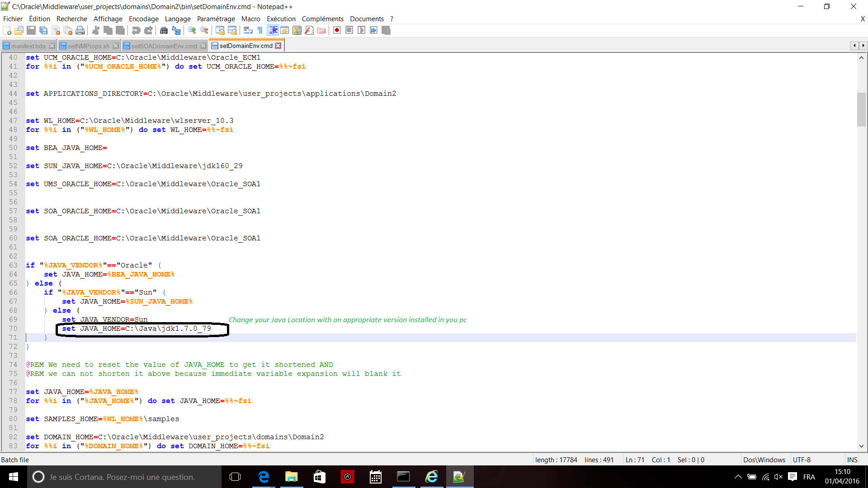Click the Cortana search box
The image size is (868, 488).
122,477
